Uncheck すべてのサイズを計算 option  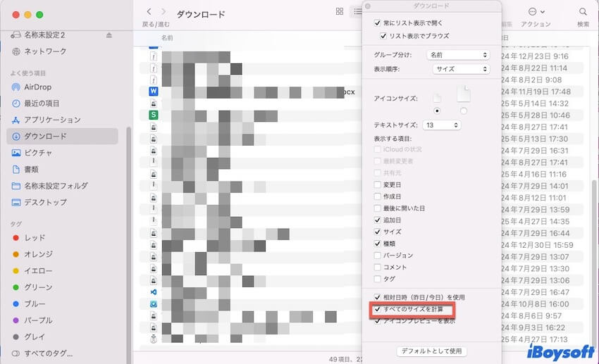click(x=378, y=309)
